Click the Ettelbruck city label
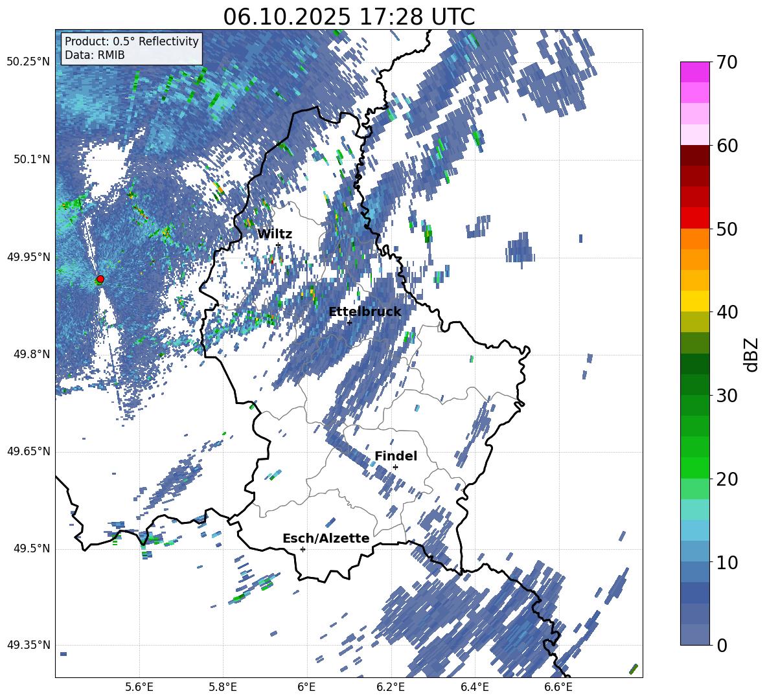Viewport: 767px width, 700px height. click(365, 312)
